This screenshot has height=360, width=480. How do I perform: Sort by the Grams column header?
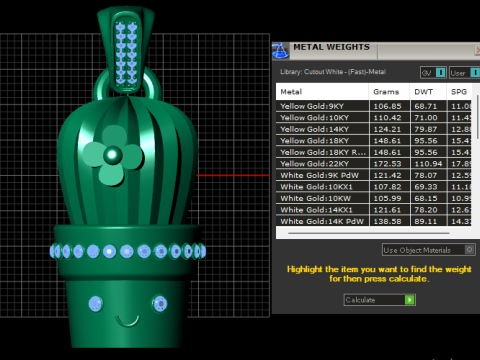389,92
